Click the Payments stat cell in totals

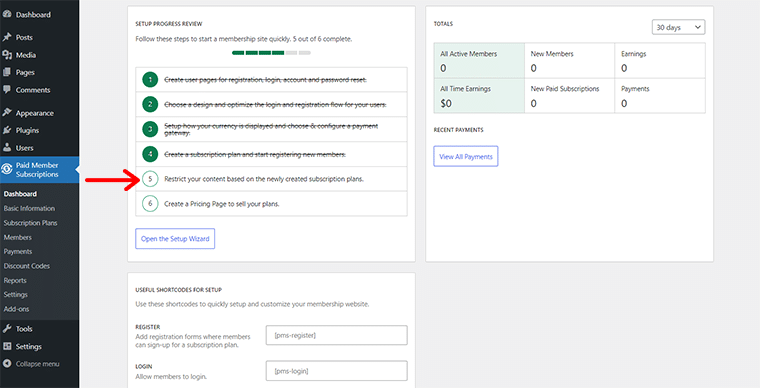(x=660, y=95)
